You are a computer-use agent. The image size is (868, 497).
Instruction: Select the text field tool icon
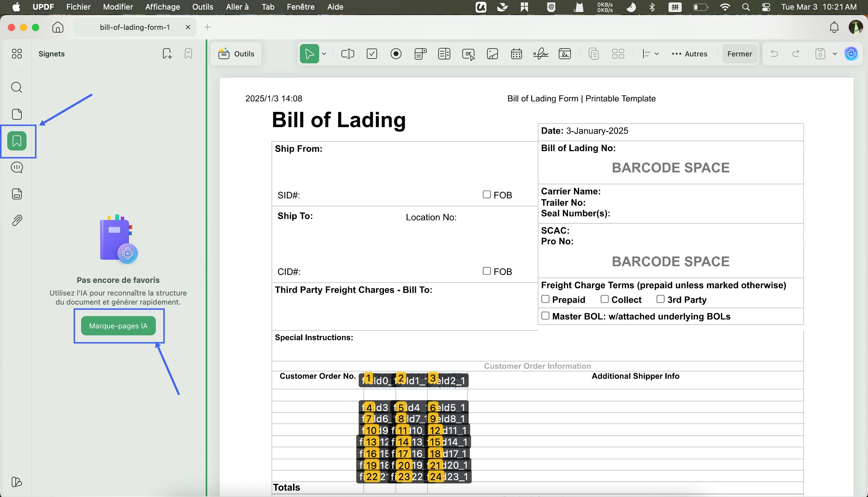(x=348, y=54)
